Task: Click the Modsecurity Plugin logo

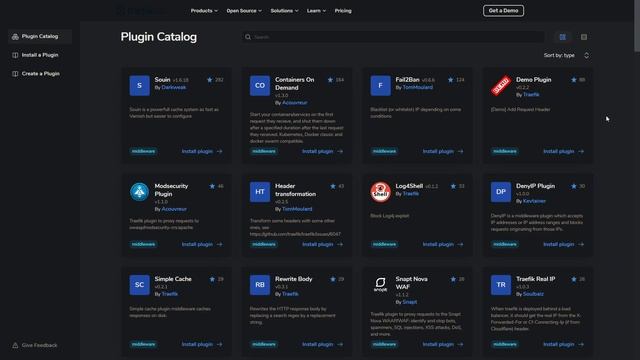Action: (x=140, y=192)
